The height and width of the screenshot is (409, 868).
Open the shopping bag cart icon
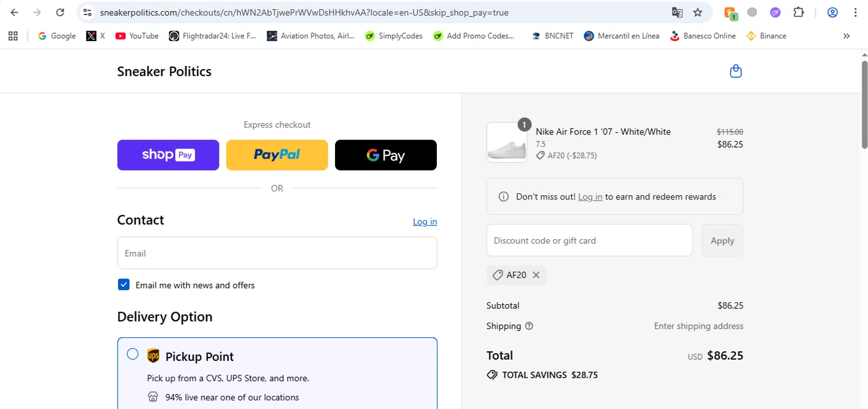point(735,71)
